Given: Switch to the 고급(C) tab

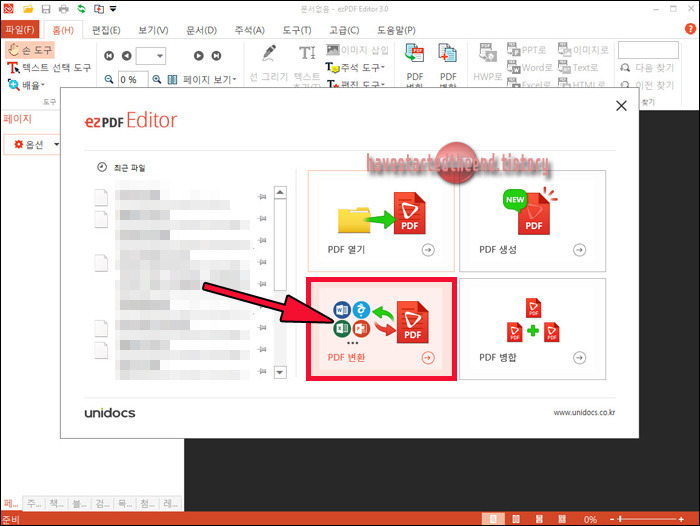Looking at the screenshot, I should coord(344,30).
